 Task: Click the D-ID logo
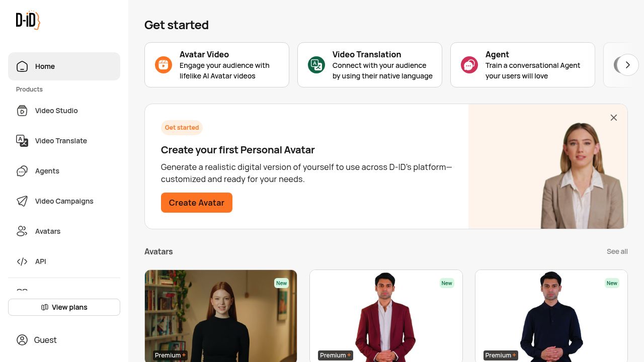(x=28, y=20)
